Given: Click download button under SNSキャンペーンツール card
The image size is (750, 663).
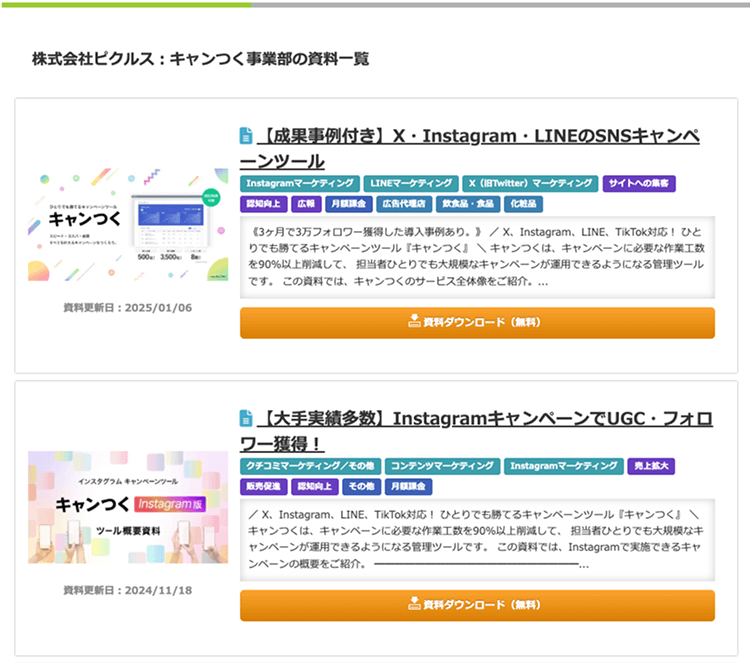Looking at the screenshot, I should click(x=477, y=323).
